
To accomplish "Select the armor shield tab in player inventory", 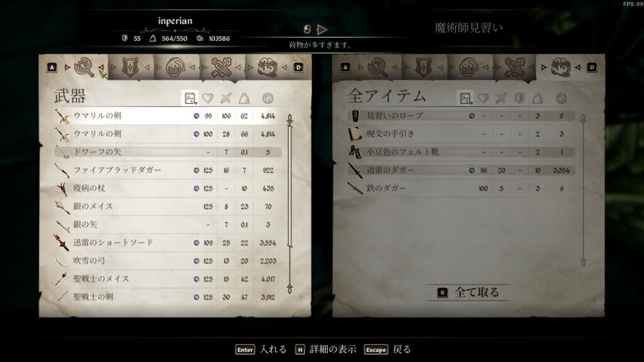I will (130, 67).
